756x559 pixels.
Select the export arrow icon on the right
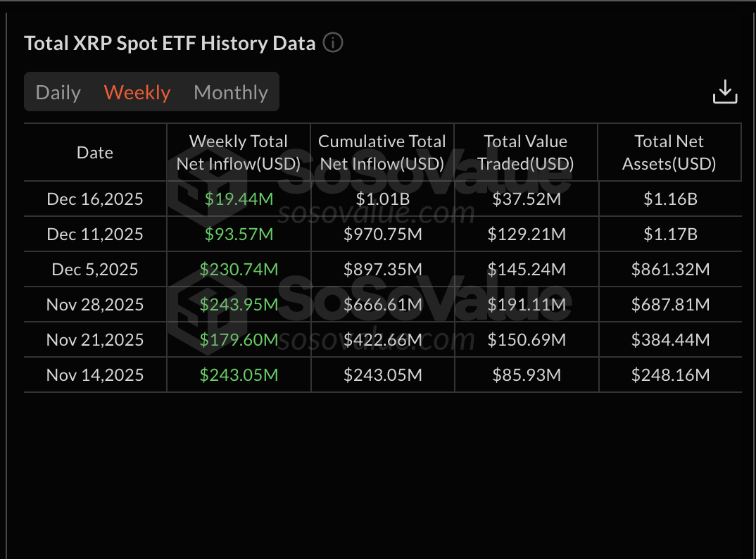pos(725,92)
